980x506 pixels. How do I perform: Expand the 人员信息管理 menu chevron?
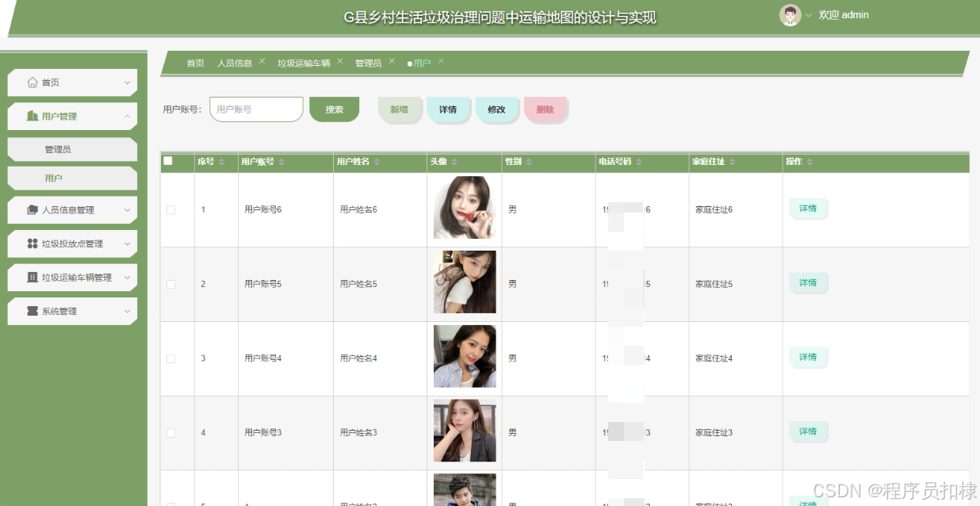tap(127, 210)
